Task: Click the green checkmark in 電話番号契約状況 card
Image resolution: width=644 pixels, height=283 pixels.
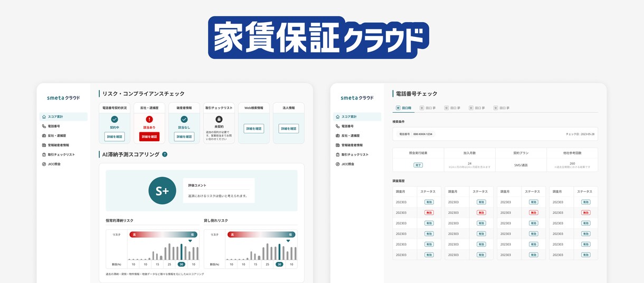Action: (115, 120)
